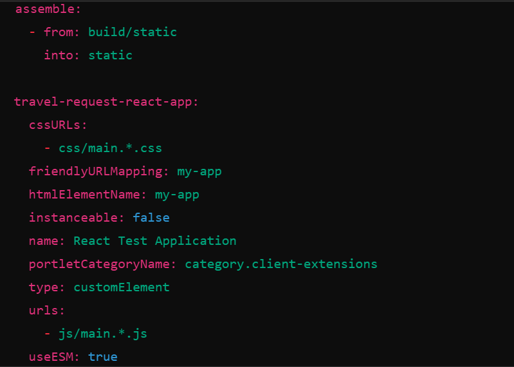The width and height of the screenshot is (514, 367).
Task: Select the 'build/static' value
Action: coord(132,32)
